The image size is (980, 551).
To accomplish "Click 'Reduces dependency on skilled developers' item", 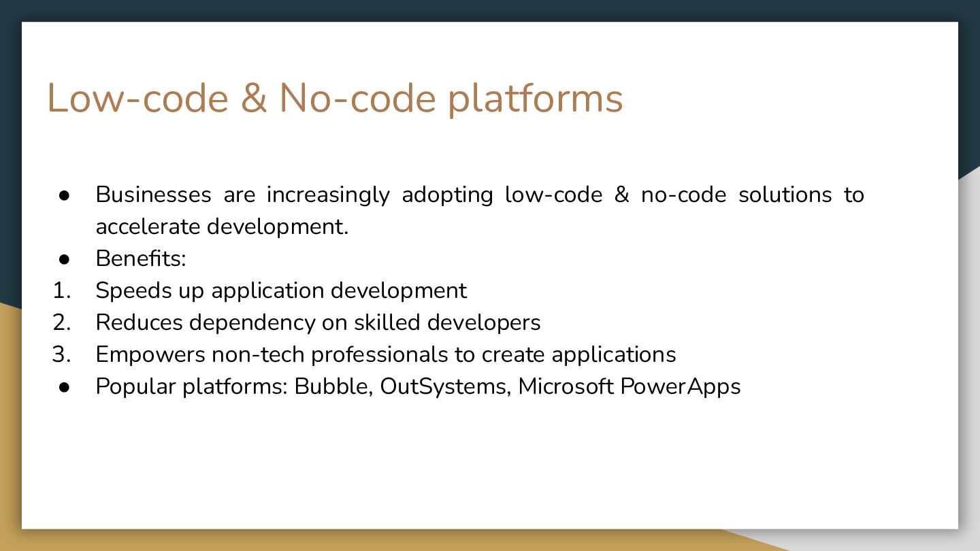I will [318, 322].
